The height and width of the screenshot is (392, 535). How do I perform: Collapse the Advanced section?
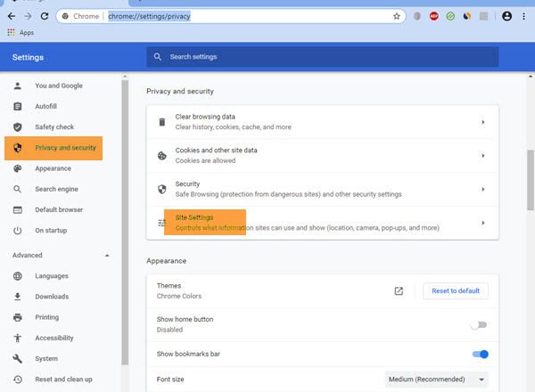(108, 256)
